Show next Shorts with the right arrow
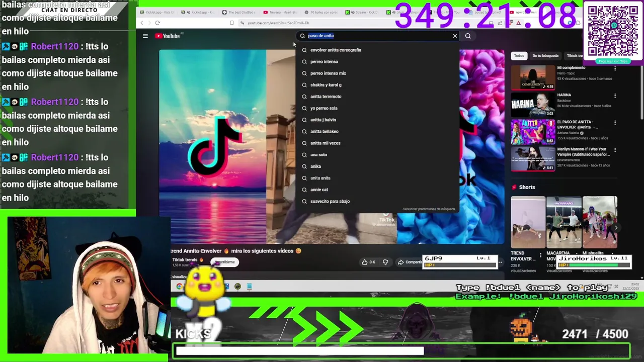The image size is (644, 362). [616, 228]
